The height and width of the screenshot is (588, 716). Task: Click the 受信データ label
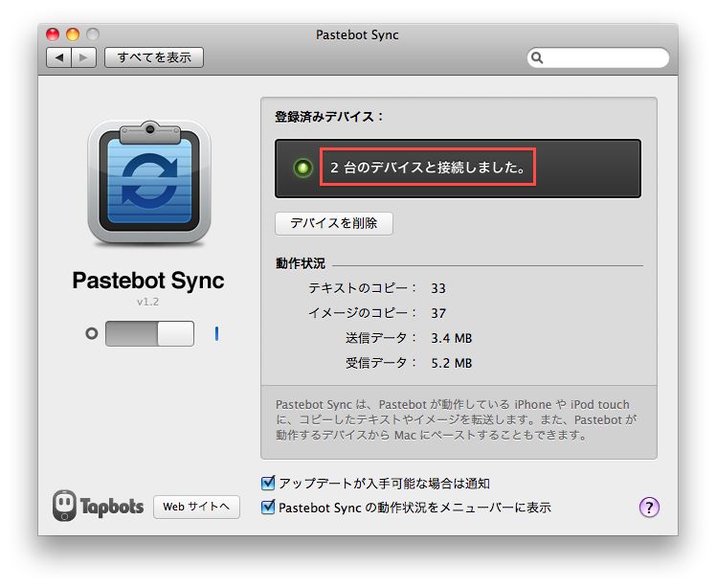coord(381,363)
